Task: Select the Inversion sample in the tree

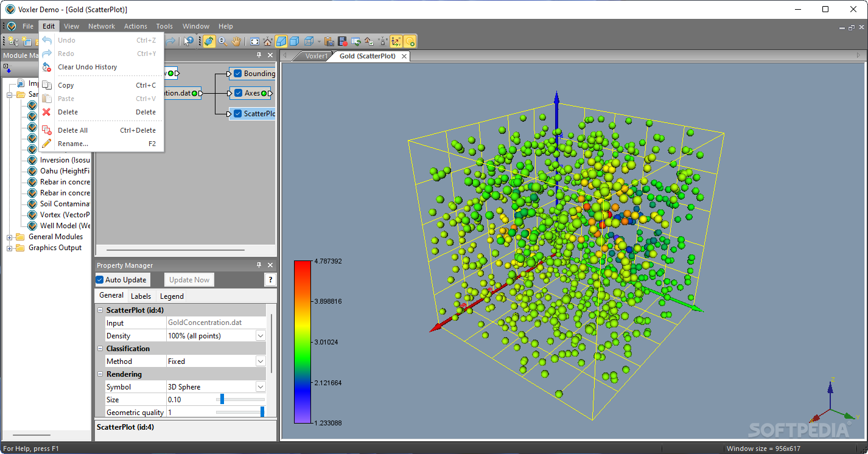Action: (65, 160)
